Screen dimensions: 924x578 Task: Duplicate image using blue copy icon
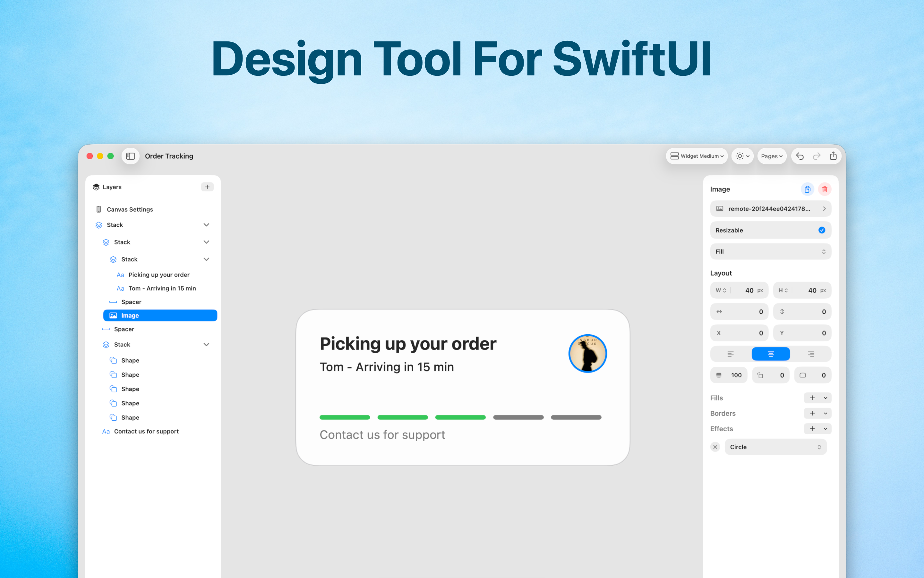808,189
